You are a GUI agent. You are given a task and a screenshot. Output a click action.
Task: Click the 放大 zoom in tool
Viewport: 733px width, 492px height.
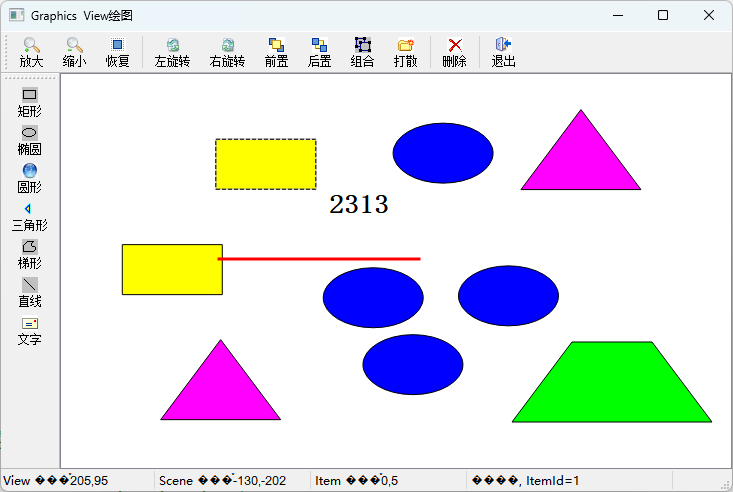click(31, 52)
